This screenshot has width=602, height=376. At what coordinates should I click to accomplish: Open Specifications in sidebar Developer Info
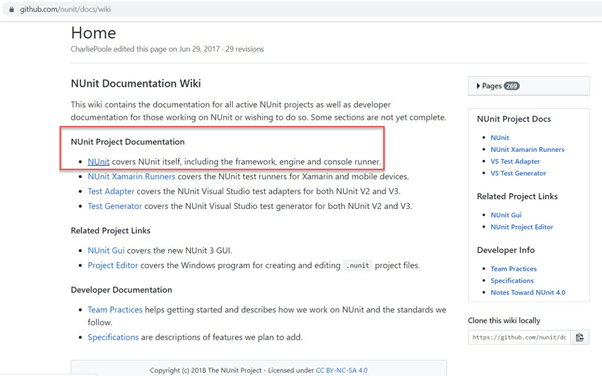point(512,281)
